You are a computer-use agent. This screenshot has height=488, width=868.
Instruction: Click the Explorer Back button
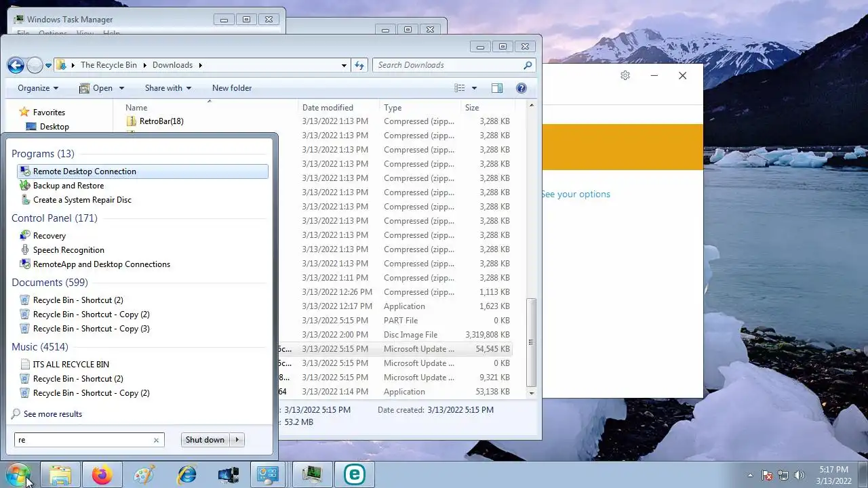tap(16, 65)
